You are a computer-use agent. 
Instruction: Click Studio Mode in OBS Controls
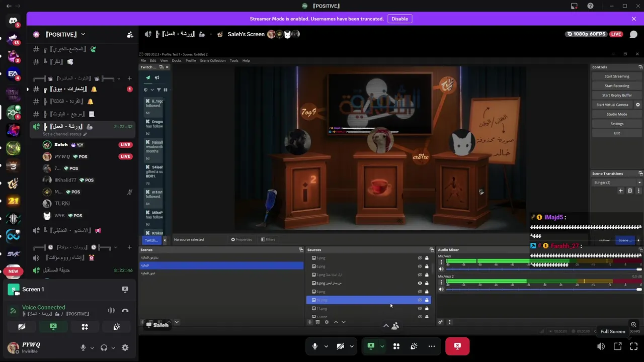tap(617, 114)
